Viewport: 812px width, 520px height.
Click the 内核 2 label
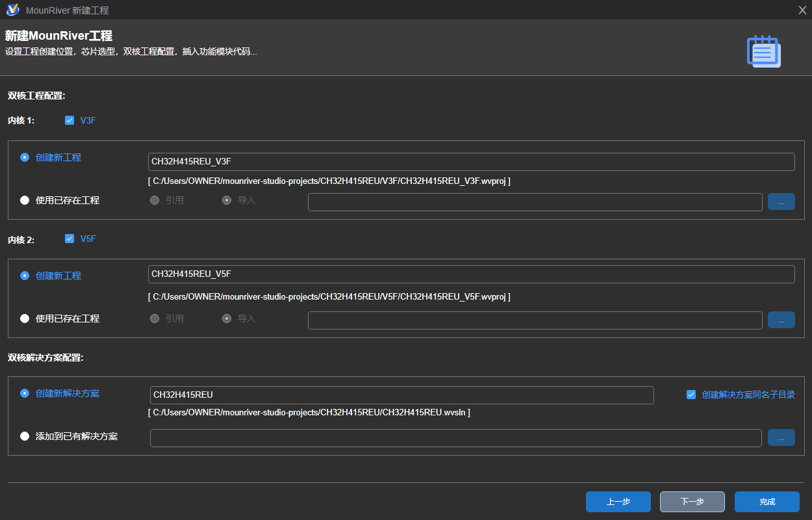[x=21, y=240]
